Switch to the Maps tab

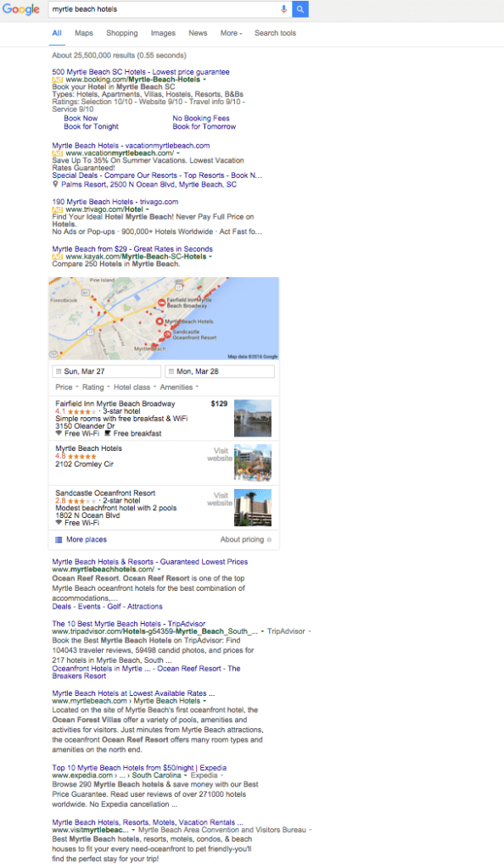[84, 33]
